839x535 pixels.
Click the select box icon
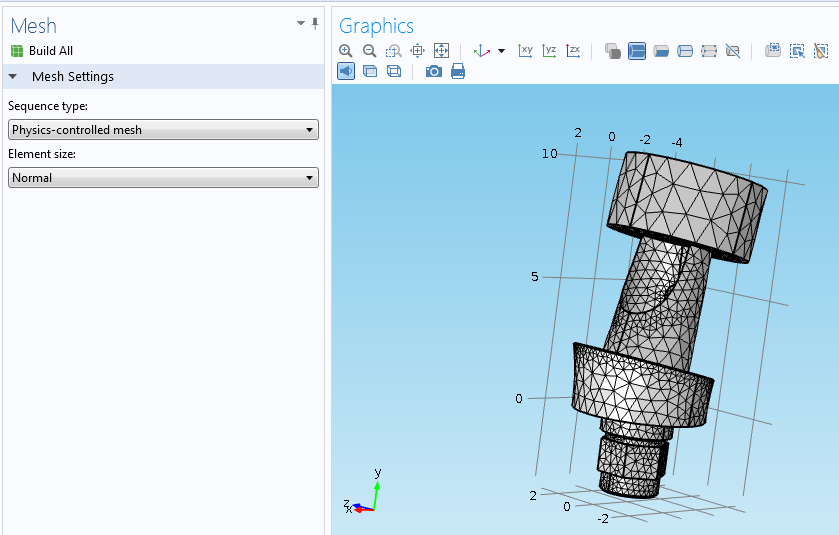click(x=773, y=51)
